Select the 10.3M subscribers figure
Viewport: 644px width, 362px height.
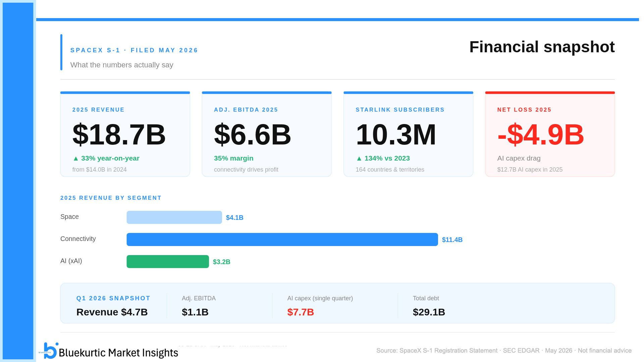(x=396, y=135)
